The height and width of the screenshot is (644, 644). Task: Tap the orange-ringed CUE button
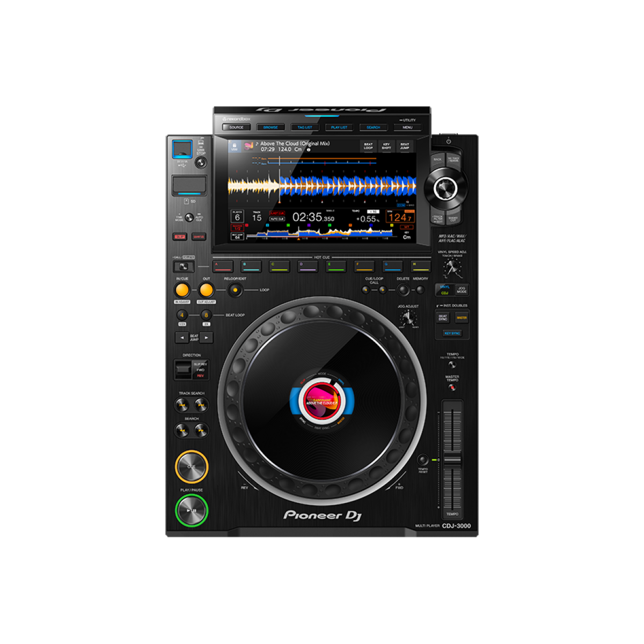point(191,467)
